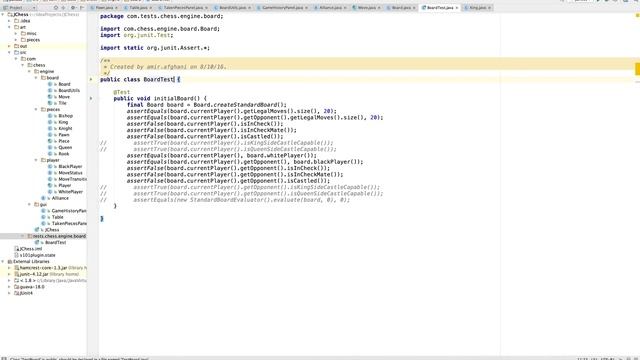640x360 pixels.
Task: Switch to the Board.java tab
Action: tap(401, 8)
